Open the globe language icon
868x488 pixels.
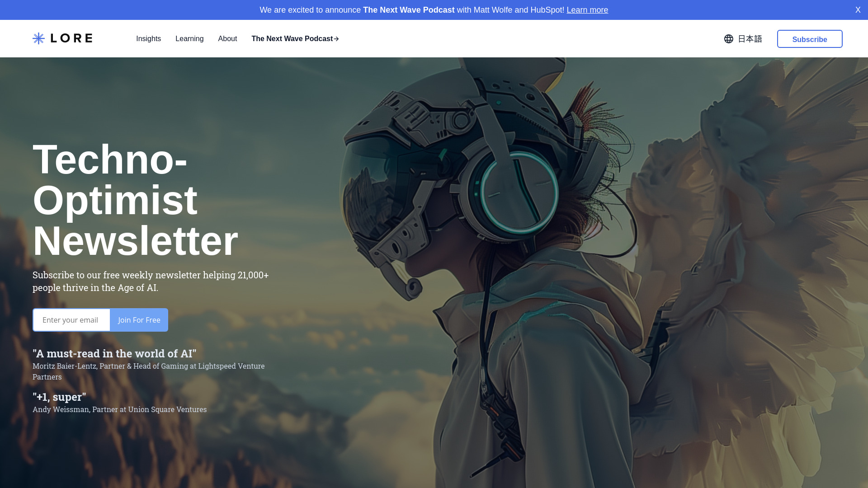[x=728, y=39]
